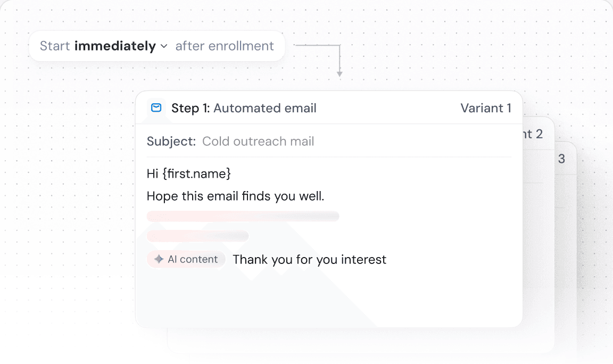Click the red gradient content placeholder bar
This screenshot has height=364, width=613.
coord(243,216)
